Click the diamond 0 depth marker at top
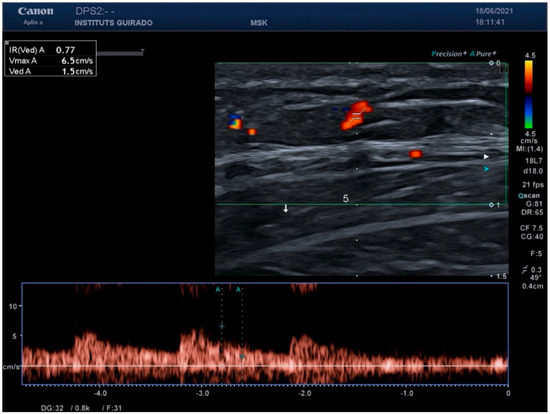Viewport: 550px width, 414px height. 495,63
